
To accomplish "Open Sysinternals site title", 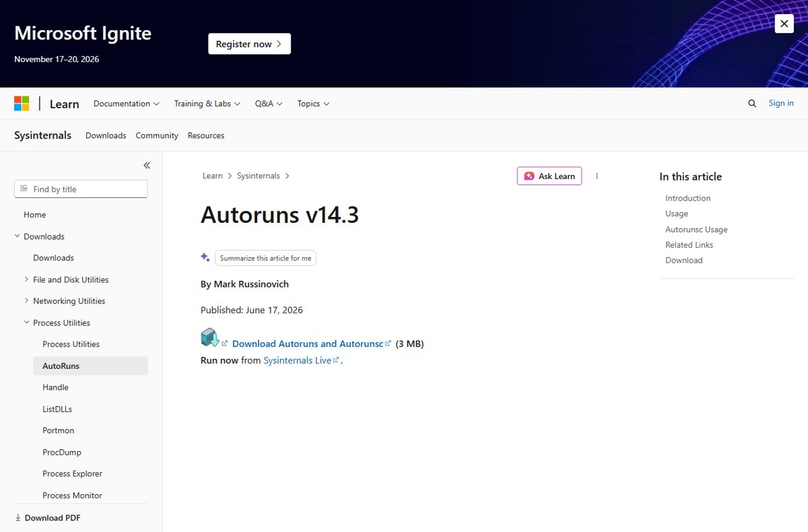I will [x=42, y=135].
